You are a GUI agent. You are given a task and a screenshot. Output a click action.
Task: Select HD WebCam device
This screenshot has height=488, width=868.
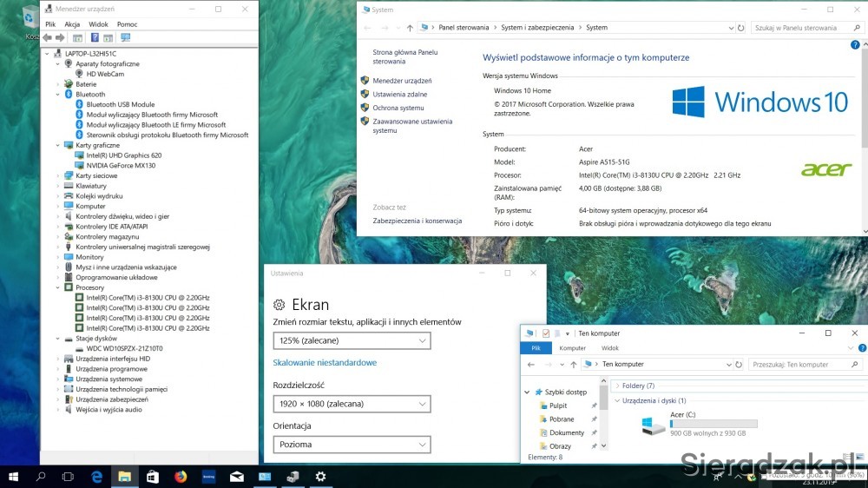point(105,74)
